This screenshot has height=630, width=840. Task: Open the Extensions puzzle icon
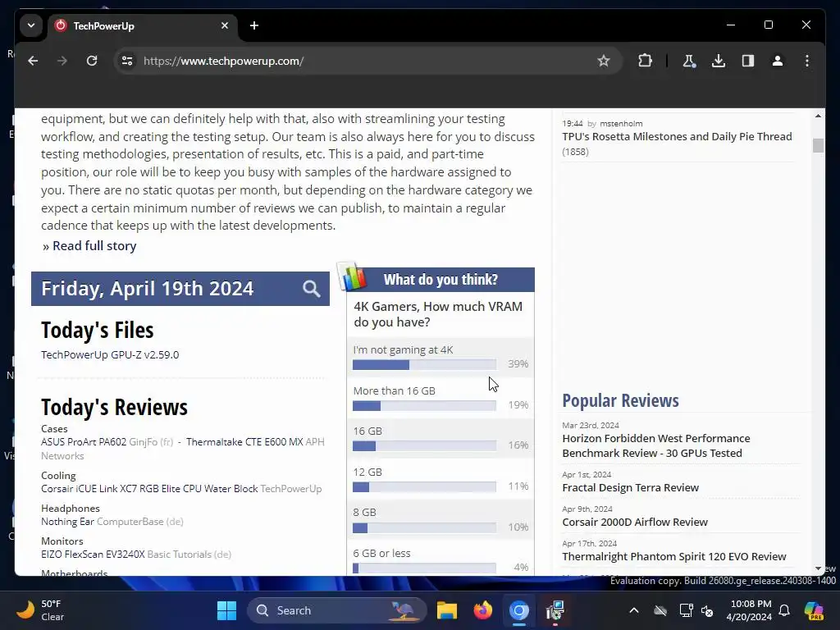tap(645, 61)
